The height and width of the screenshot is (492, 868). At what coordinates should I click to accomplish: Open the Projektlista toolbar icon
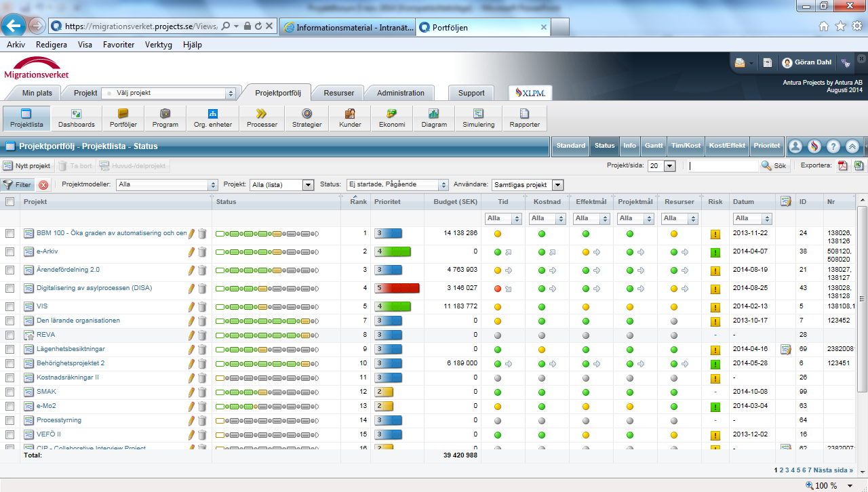click(27, 118)
